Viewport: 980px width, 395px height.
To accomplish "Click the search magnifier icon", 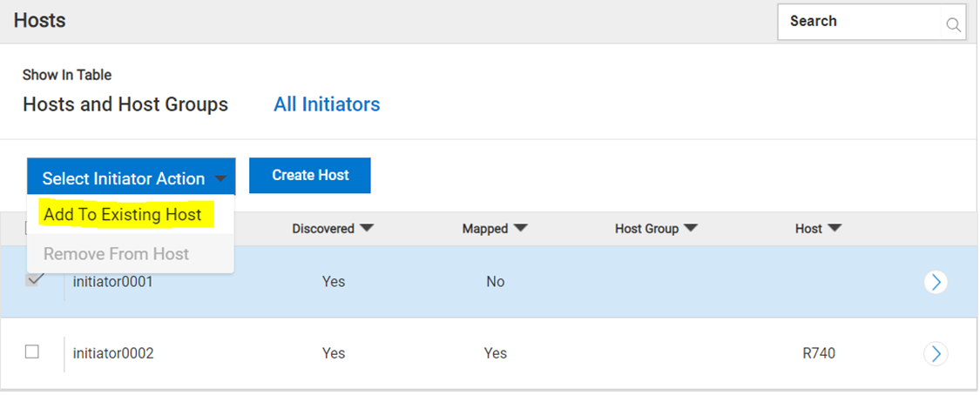I will point(953,24).
